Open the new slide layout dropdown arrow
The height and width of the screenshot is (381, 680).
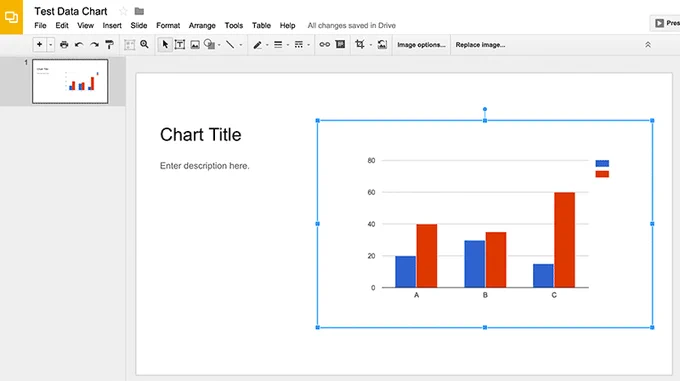click(50, 44)
